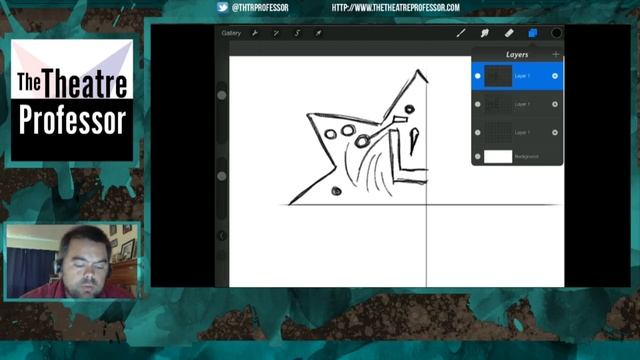Viewport: 640px width, 360px height.
Task: Click the brush size slider handle
Action: click(222, 95)
